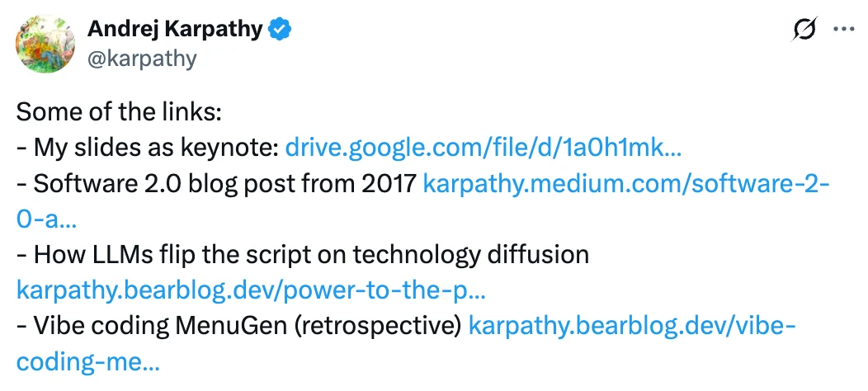Open Andrej Karpathy's profile picture
Image resolution: width=868 pixels, height=391 pixels.
pyautogui.click(x=45, y=44)
